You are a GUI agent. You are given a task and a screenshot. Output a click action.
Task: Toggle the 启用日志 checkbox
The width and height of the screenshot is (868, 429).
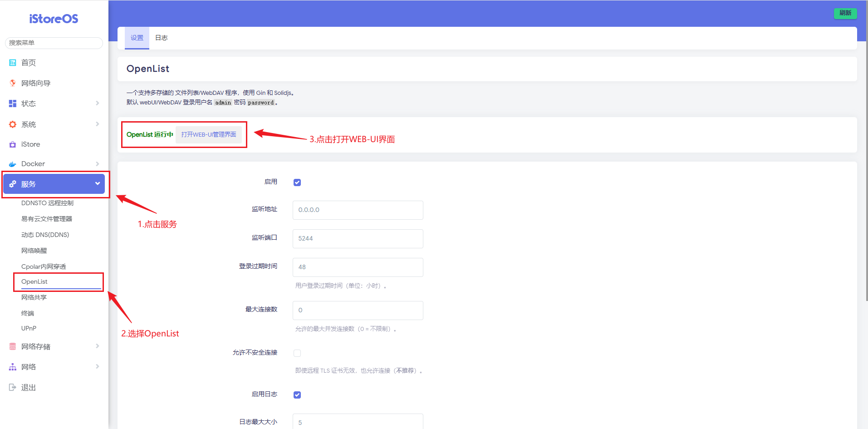297,395
